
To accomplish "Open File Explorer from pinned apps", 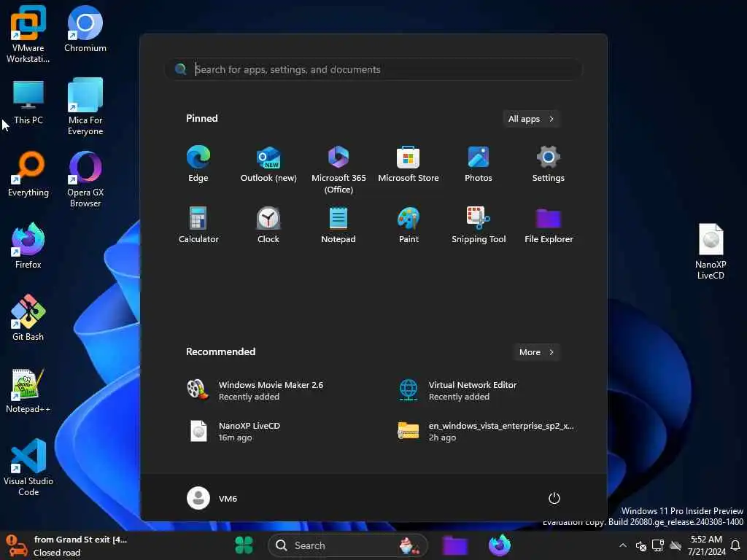I will pos(549,225).
